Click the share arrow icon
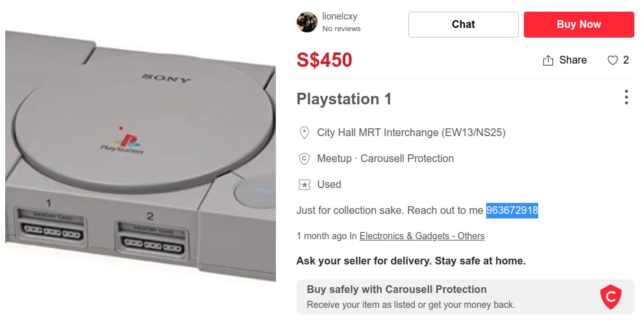The image size is (644, 328). (x=548, y=60)
